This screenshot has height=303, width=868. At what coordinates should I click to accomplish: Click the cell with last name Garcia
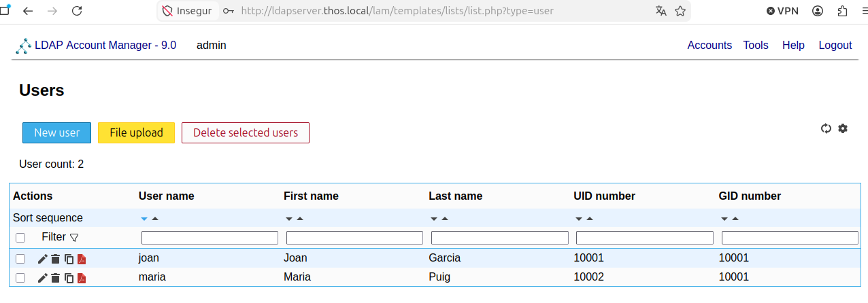click(445, 258)
